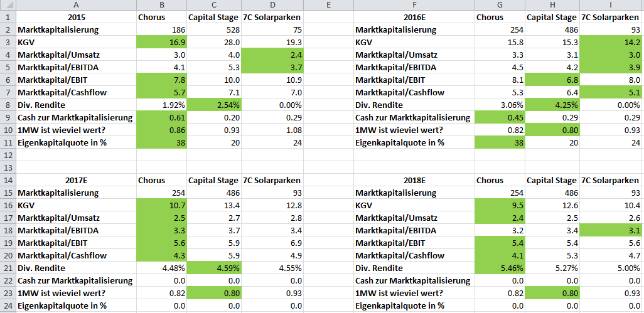Select the cell showing 4.7

pos(611,255)
